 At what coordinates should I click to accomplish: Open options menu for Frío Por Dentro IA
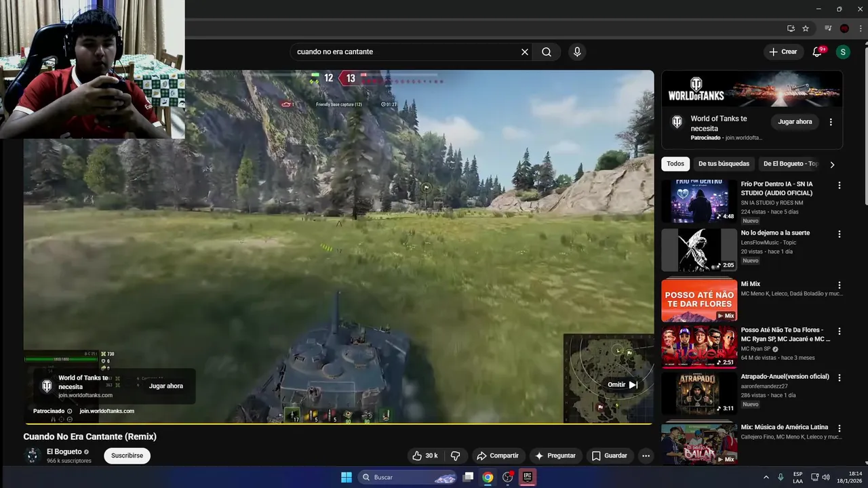tap(840, 185)
